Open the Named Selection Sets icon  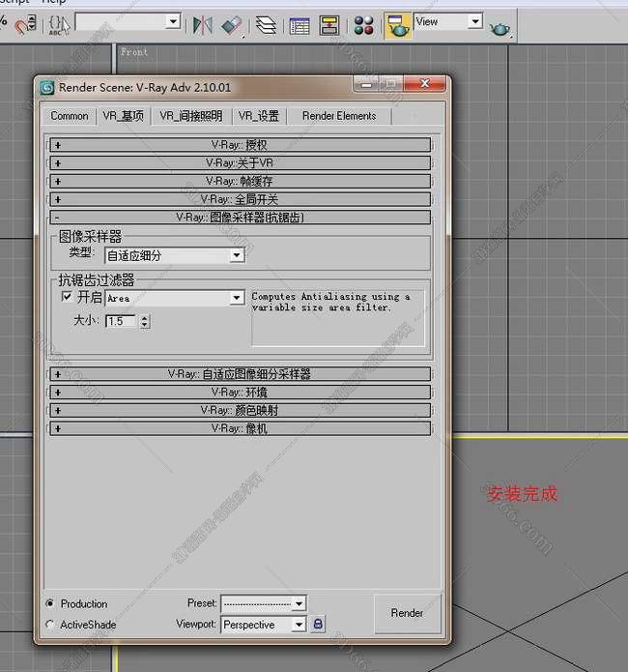[59, 25]
